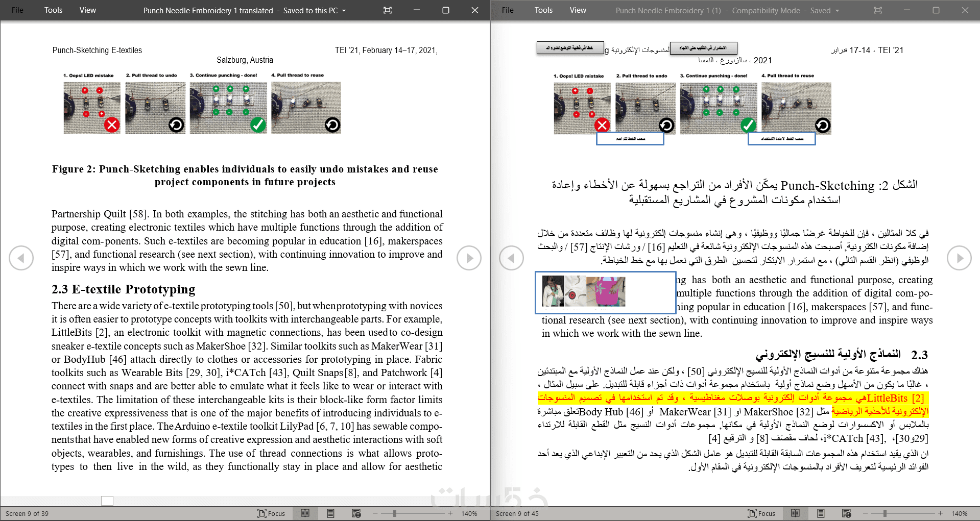This screenshot has height=521, width=980.
Task: Expand the 'Saved to this PC' dropdown arrow
Action: click(344, 11)
